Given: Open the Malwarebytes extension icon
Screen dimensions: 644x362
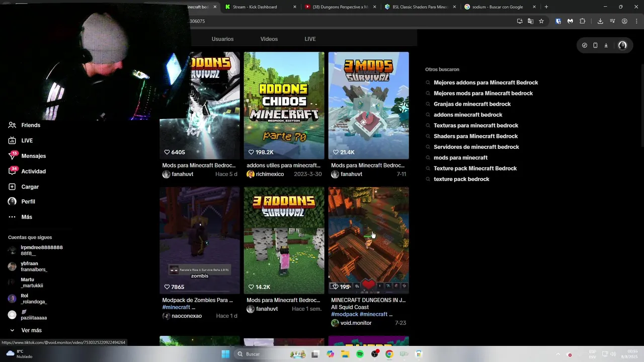Looking at the screenshot, I should [570, 21].
